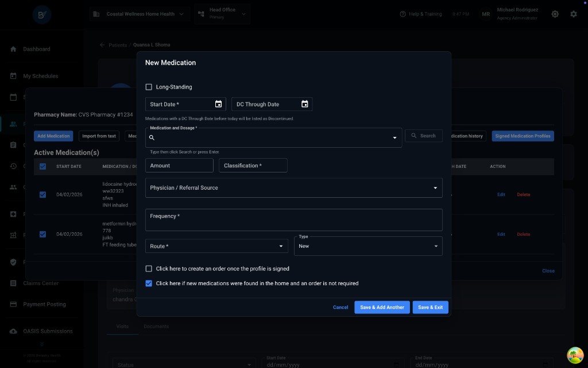Screen dimensions: 588x368
Task: Click the shield icon in the sidebar
Action: [x=13, y=262]
